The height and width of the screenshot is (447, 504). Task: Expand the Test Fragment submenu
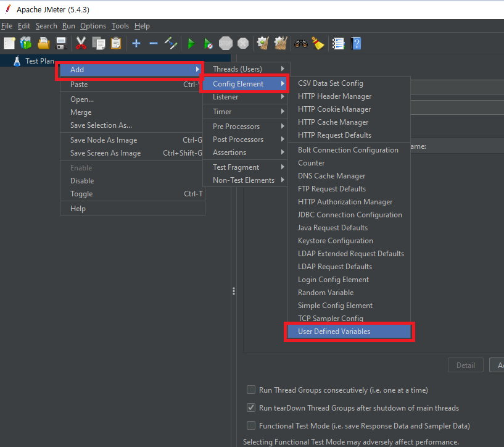[x=245, y=167]
